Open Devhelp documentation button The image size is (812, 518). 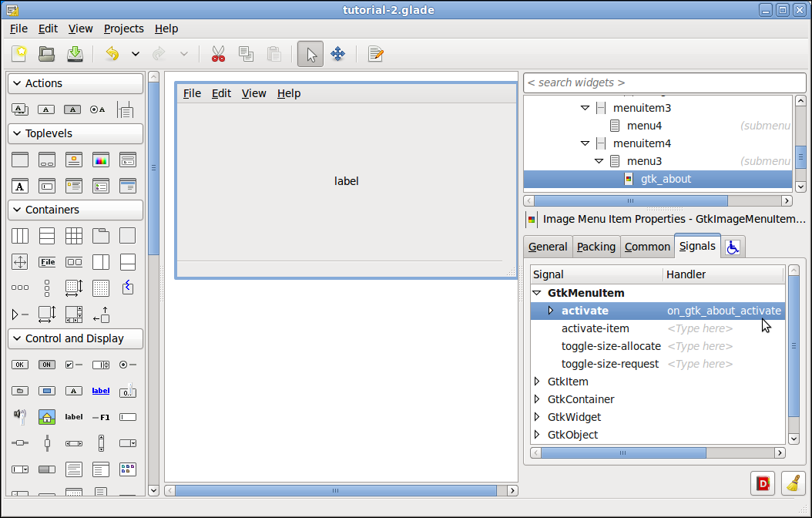[763, 483]
